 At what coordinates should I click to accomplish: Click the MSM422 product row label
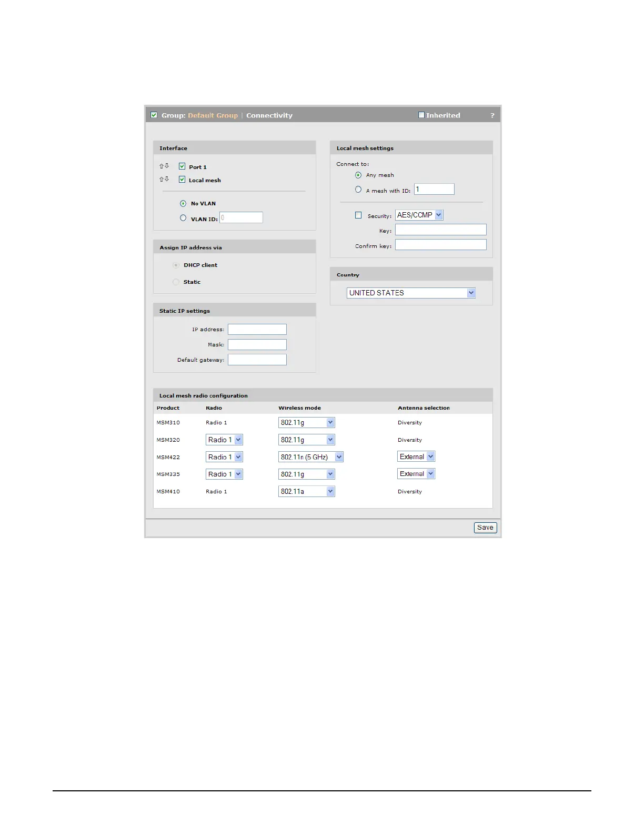click(168, 457)
